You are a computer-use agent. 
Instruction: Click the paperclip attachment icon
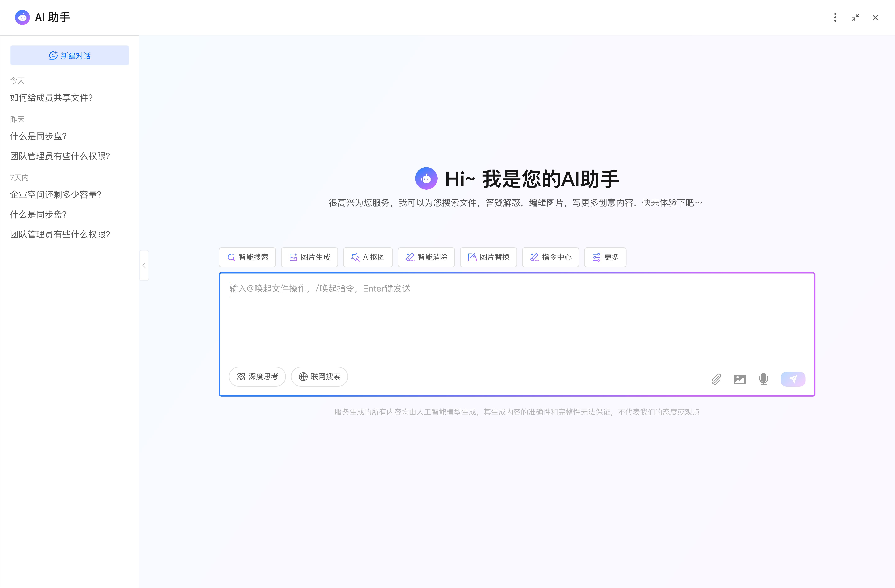coord(716,379)
